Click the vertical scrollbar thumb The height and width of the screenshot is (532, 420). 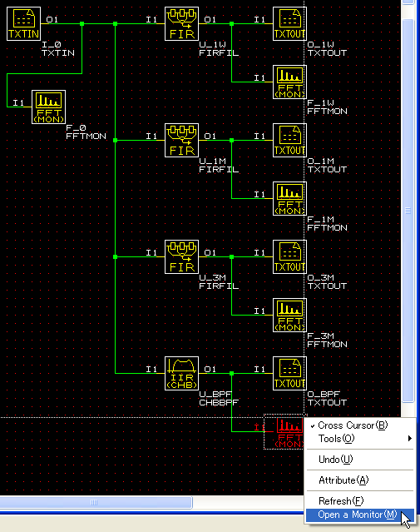[x=408, y=211]
